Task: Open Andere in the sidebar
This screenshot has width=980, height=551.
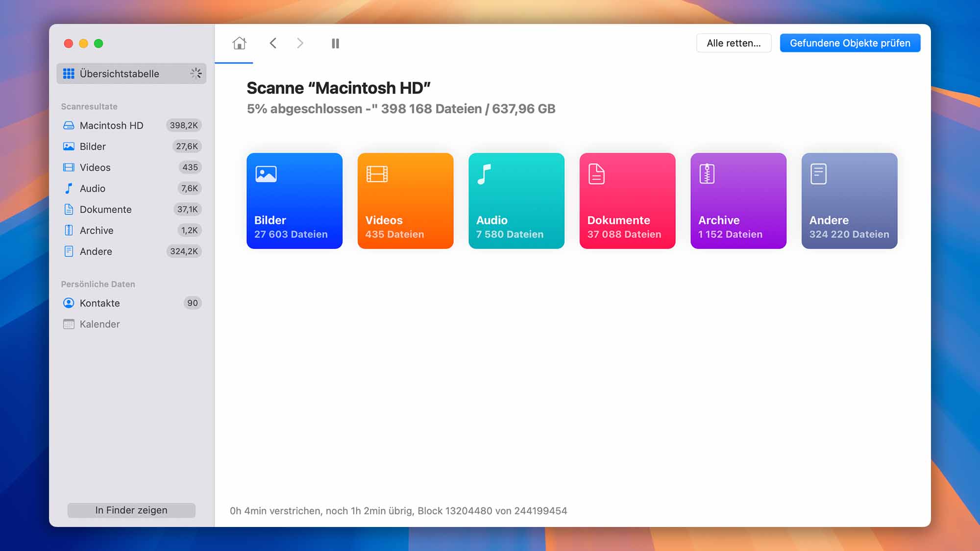Action: click(131, 252)
